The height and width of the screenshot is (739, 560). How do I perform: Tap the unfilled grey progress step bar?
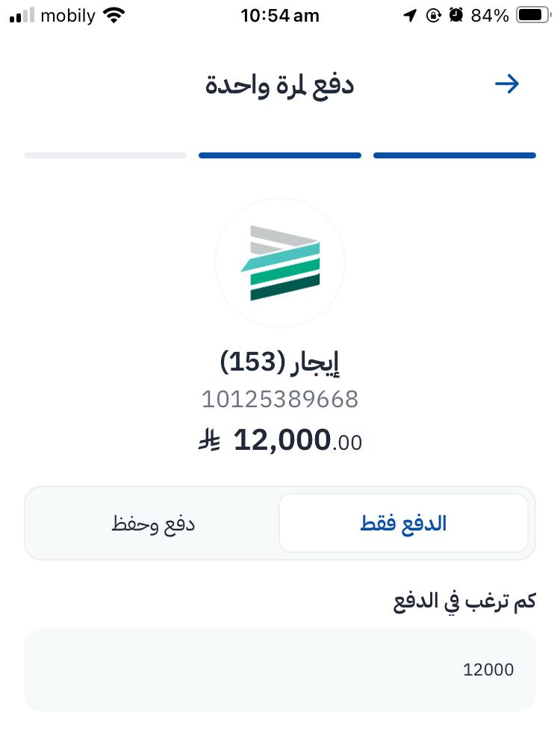(105, 155)
